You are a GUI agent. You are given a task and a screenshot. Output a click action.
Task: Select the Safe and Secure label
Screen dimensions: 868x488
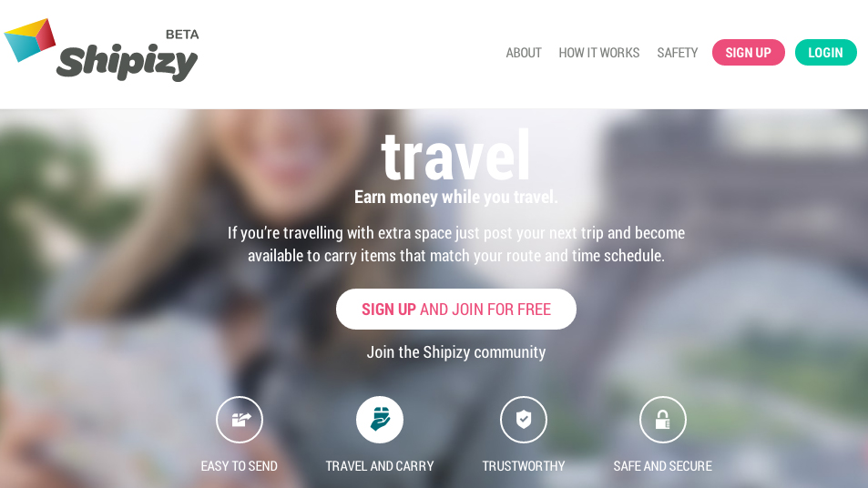(x=663, y=466)
